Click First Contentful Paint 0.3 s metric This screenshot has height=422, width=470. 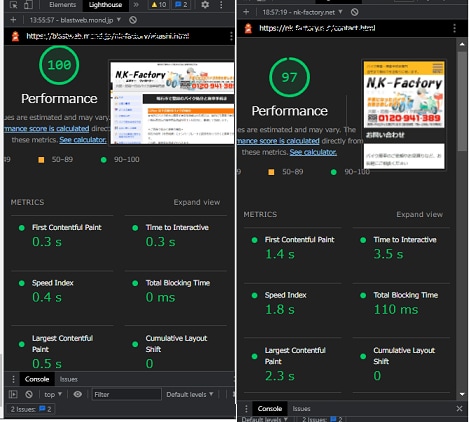[62, 235]
